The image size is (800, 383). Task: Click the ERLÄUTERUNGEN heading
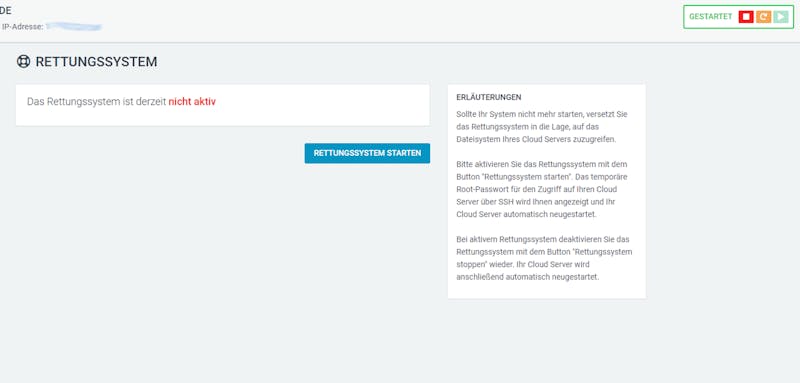[x=489, y=97]
